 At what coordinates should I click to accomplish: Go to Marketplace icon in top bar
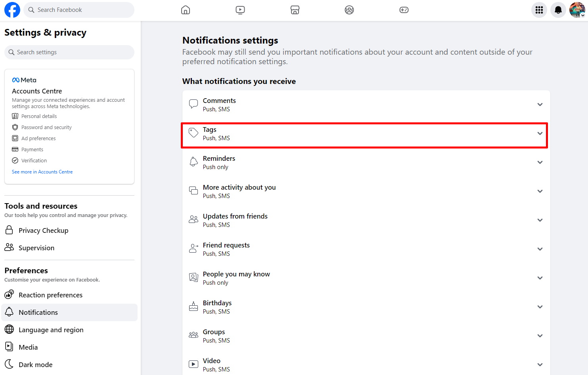pyautogui.click(x=295, y=10)
